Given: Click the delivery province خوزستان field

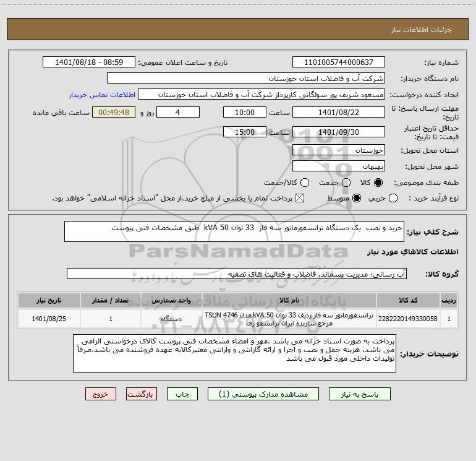Looking at the screenshot, I should [x=339, y=150].
